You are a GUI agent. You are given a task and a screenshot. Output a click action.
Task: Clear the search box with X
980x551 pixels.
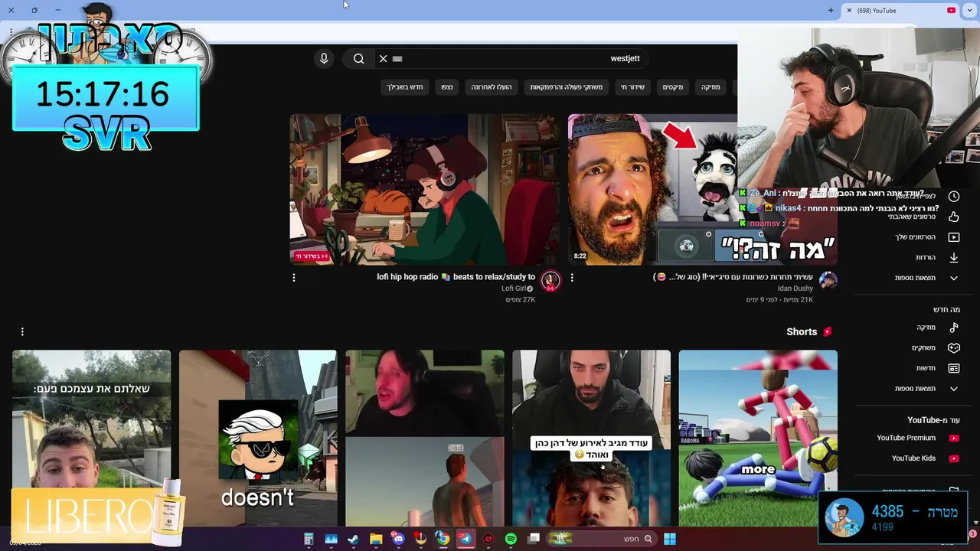383,58
